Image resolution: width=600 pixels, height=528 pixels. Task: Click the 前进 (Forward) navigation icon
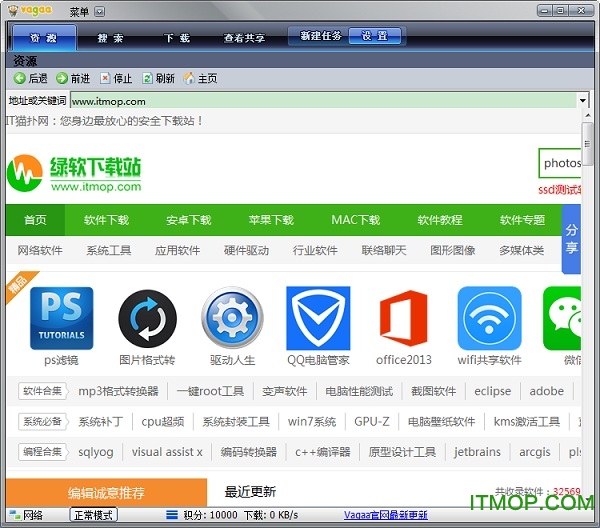(x=62, y=78)
